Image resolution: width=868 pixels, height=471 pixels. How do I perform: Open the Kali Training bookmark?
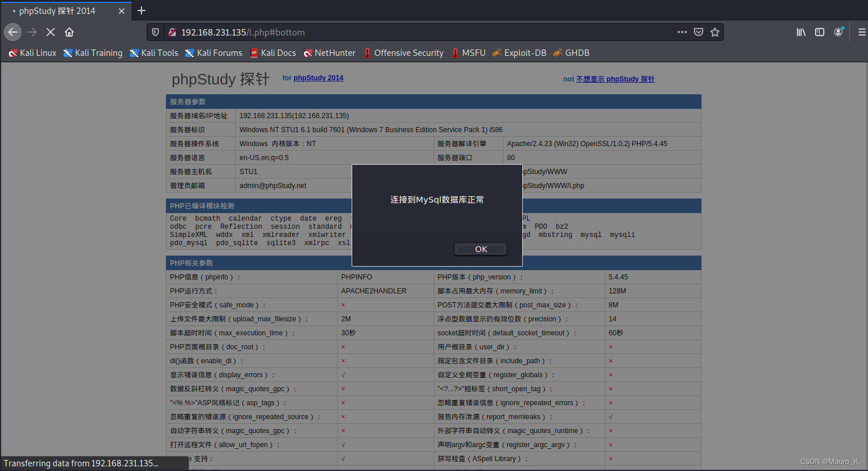[93, 53]
